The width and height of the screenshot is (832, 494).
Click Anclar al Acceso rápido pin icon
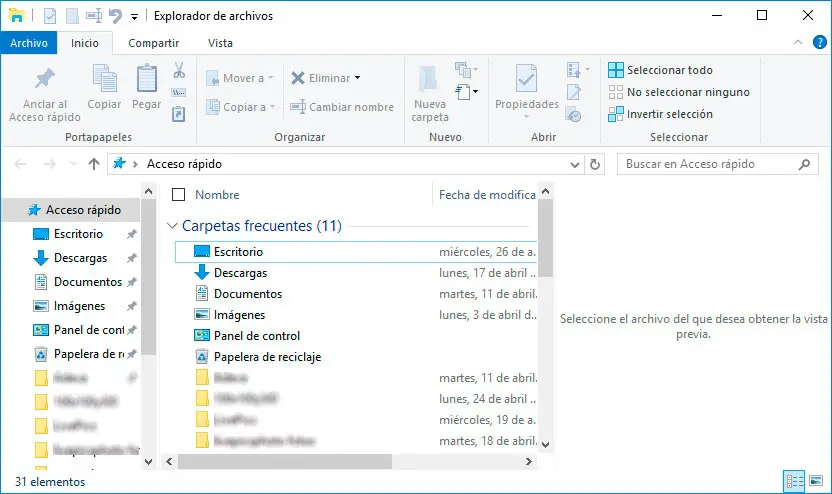pyautogui.click(x=45, y=79)
